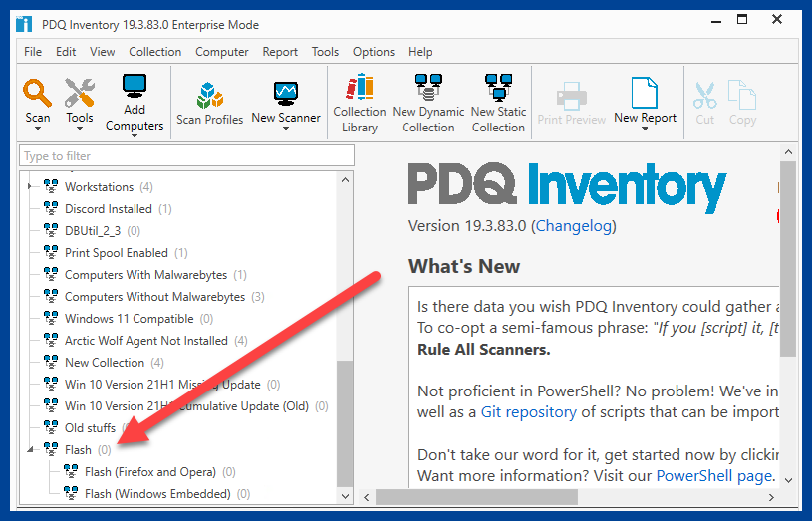The width and height of the screenshot is (812, 521).
Task: Collapse the Flash tree node
Action: click(30, 449)
